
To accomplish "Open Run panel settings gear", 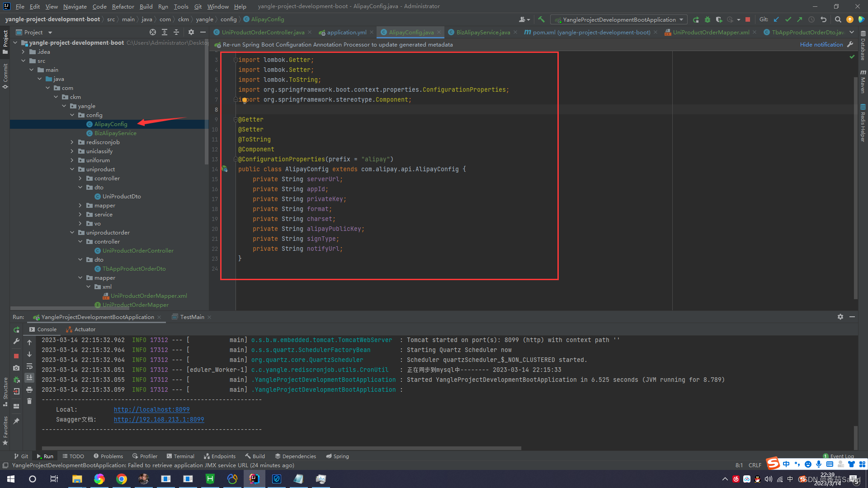I will (840, 317).
